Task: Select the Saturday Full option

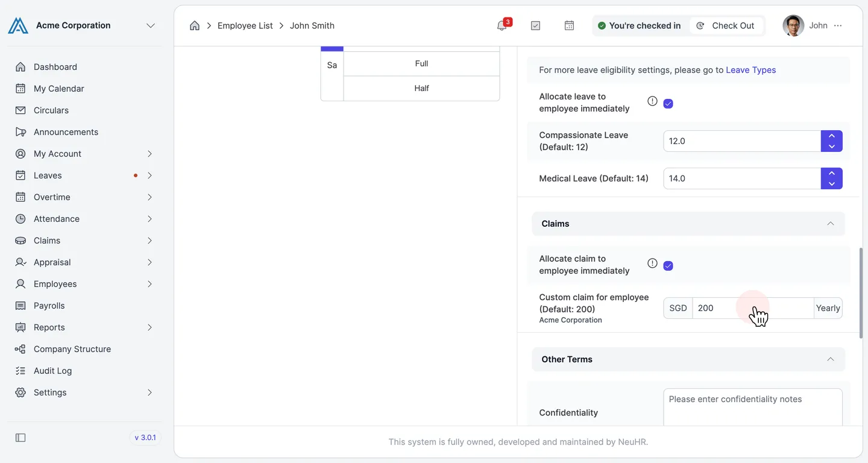Action: pyautogui.click(x=421, y=64)
